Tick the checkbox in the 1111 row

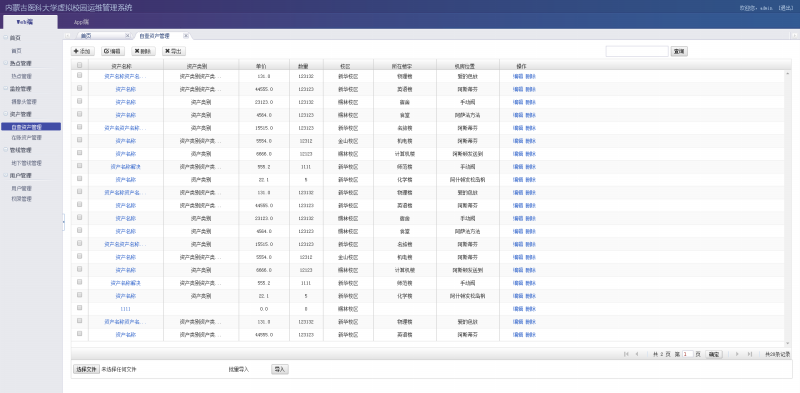(x=79, y=308)
